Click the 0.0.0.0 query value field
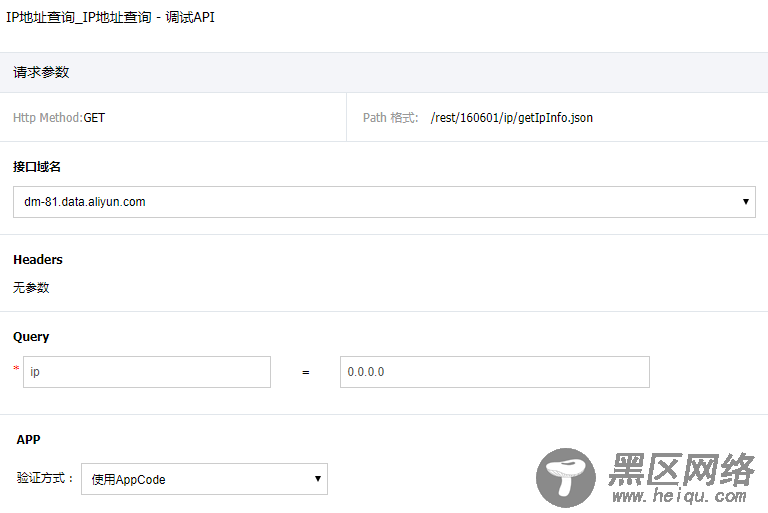Image resolution: width=768 pixels, height=513 pixels. pos(495,372)
